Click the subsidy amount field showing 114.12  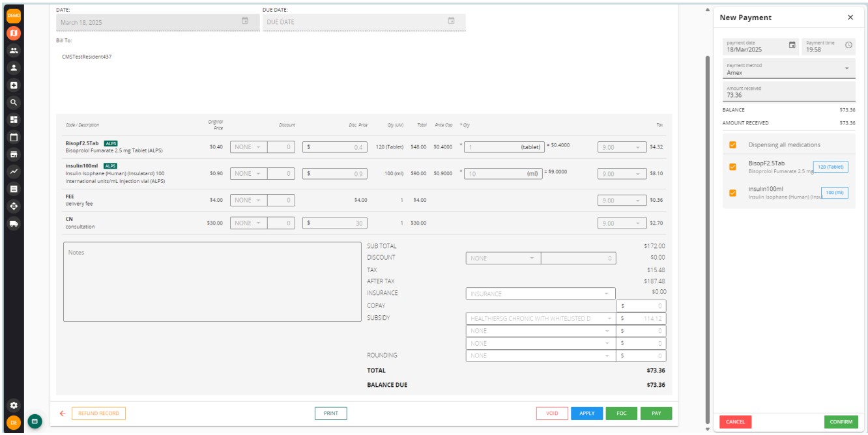point(641,318)
